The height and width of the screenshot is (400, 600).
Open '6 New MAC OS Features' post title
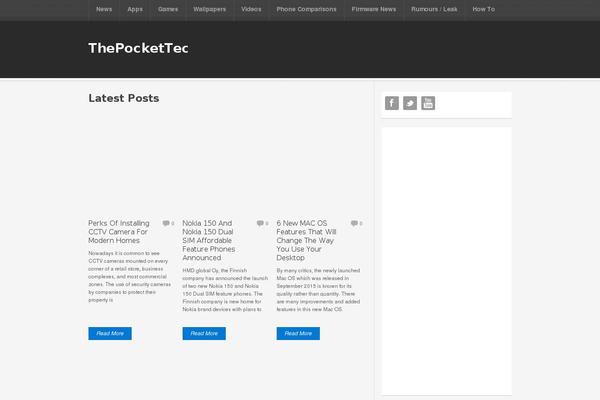(x=307, y=240)
